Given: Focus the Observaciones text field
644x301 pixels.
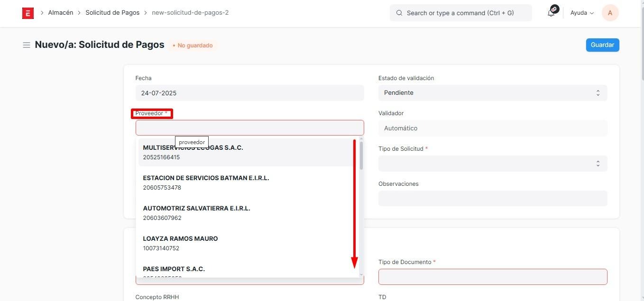Looking at the screenshot, I should pyautogui.click(x=492, y=199).
